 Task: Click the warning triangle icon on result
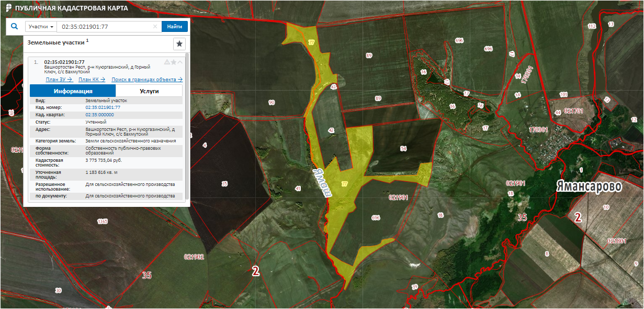point(167,62)
